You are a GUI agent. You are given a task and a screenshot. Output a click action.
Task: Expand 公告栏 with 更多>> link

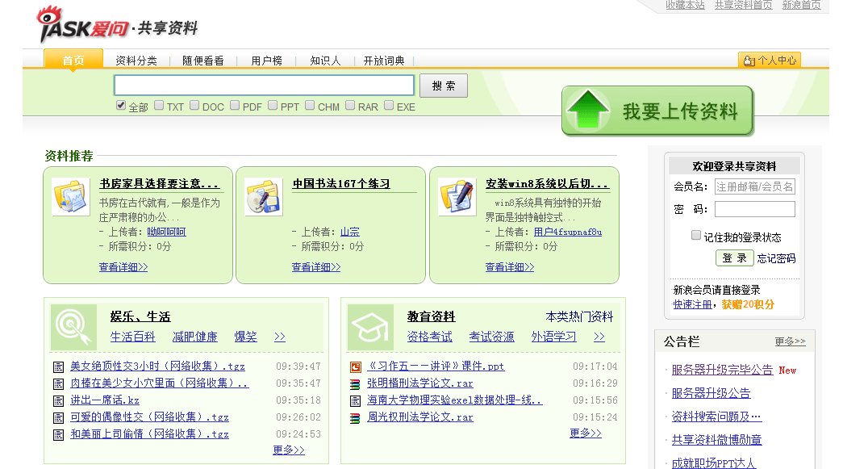tap(790, 341)
